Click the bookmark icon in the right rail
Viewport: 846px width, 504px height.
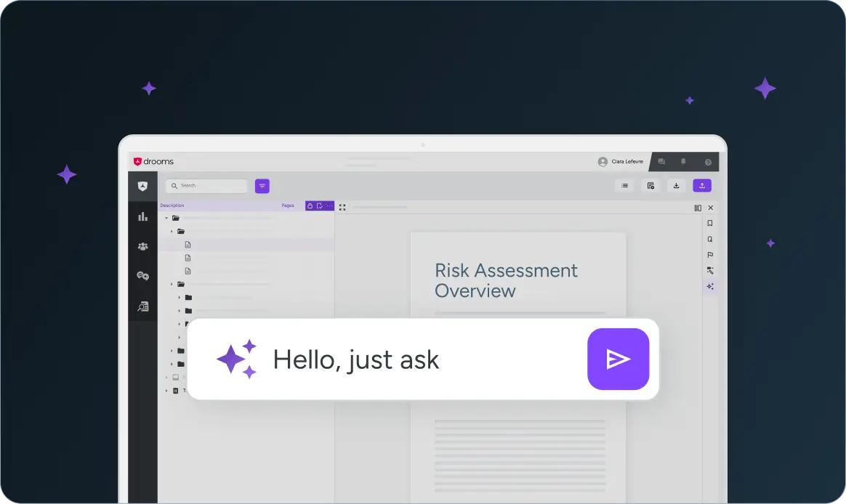coord(710,223)
